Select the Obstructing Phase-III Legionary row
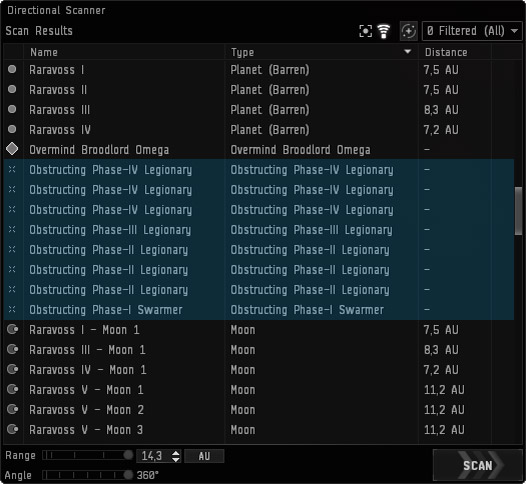Viewport: 526px width, 484px height. (259, 230)
